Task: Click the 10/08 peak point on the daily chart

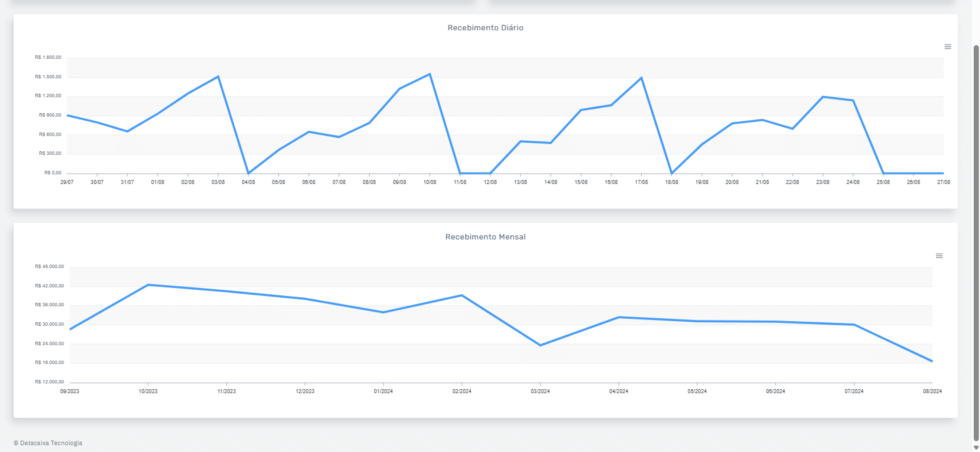Action: [x=430, y=74]
